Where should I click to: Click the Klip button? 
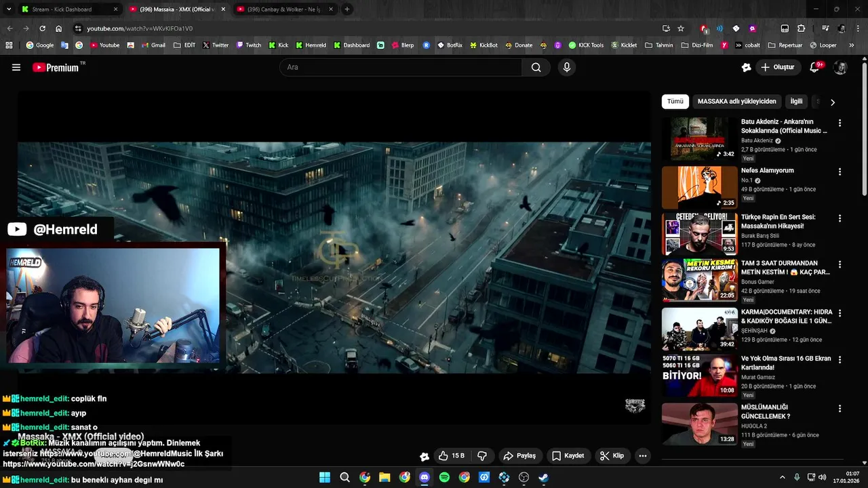point(612,455)
